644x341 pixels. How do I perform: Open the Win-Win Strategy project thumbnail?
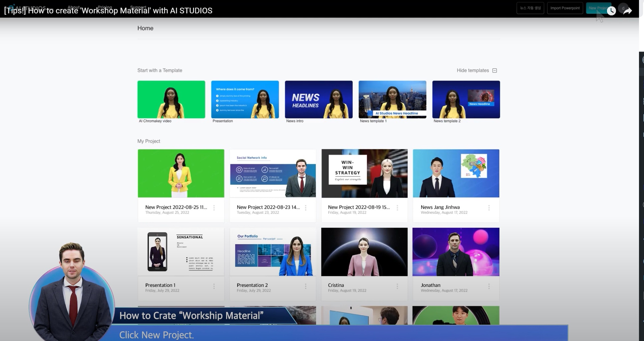coord(365,173)
